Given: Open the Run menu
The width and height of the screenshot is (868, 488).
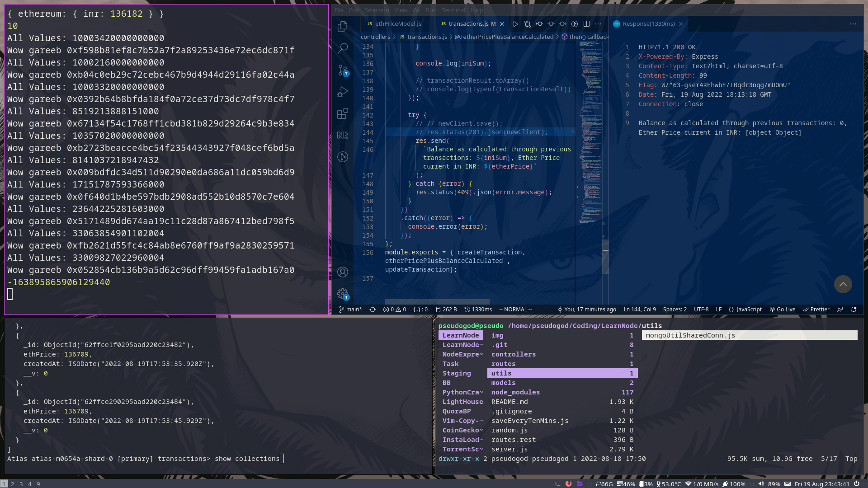Looking at the screenshot, I should coord(431,10).
